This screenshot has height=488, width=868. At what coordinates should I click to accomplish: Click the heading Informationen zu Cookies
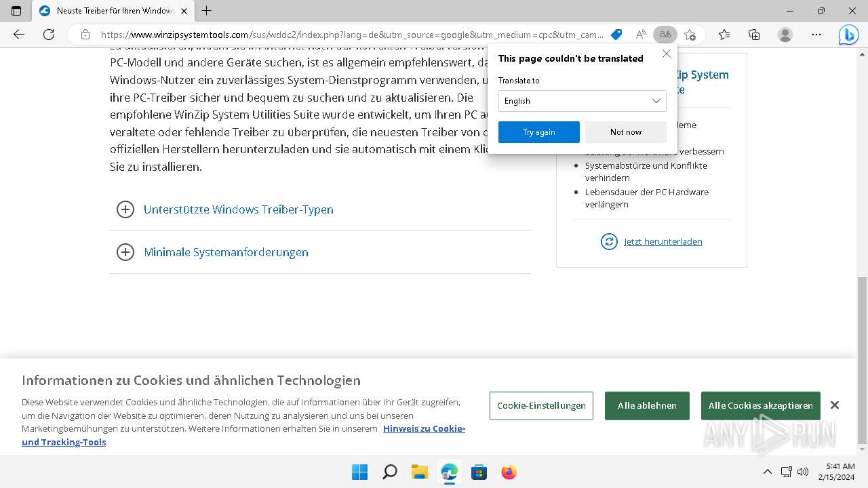click(191, 380)
